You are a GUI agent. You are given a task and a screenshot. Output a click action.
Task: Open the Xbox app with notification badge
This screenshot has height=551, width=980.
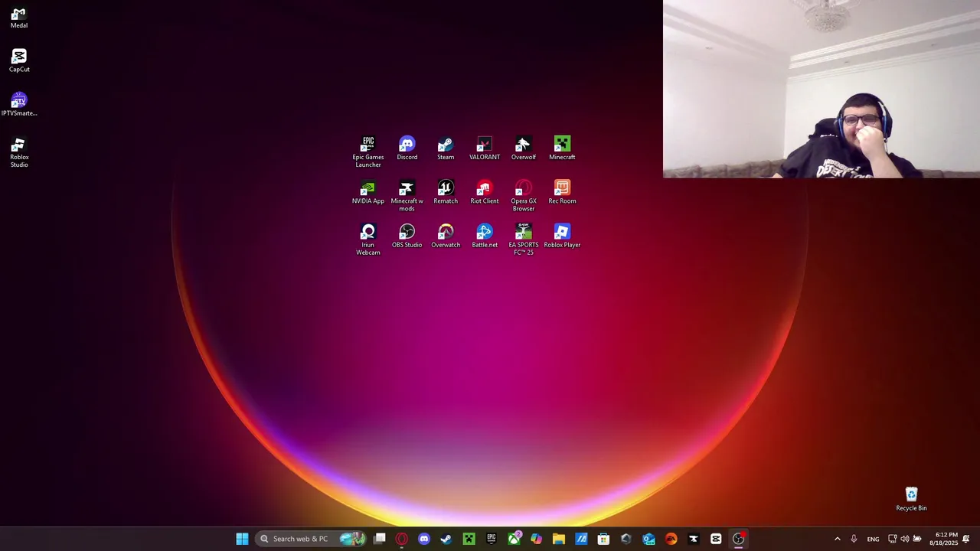514,539
